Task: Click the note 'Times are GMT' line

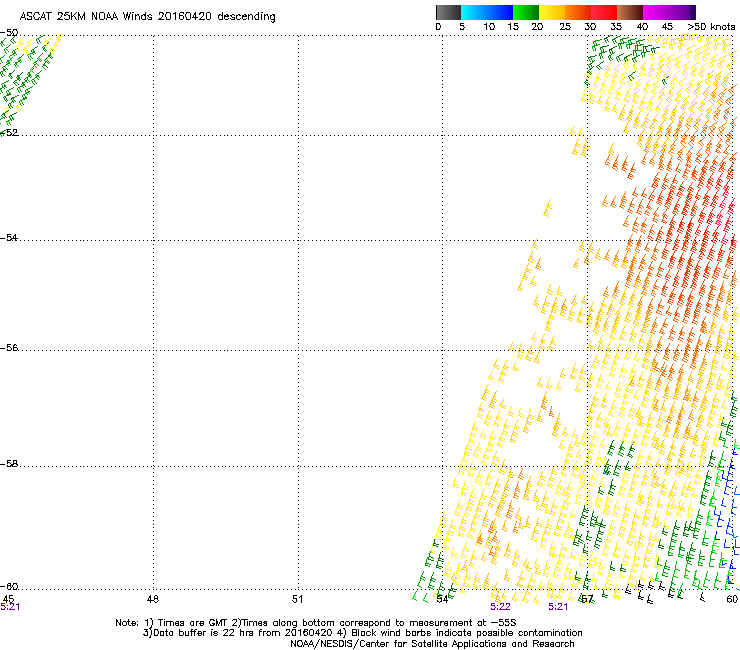Action: (315, 623)
